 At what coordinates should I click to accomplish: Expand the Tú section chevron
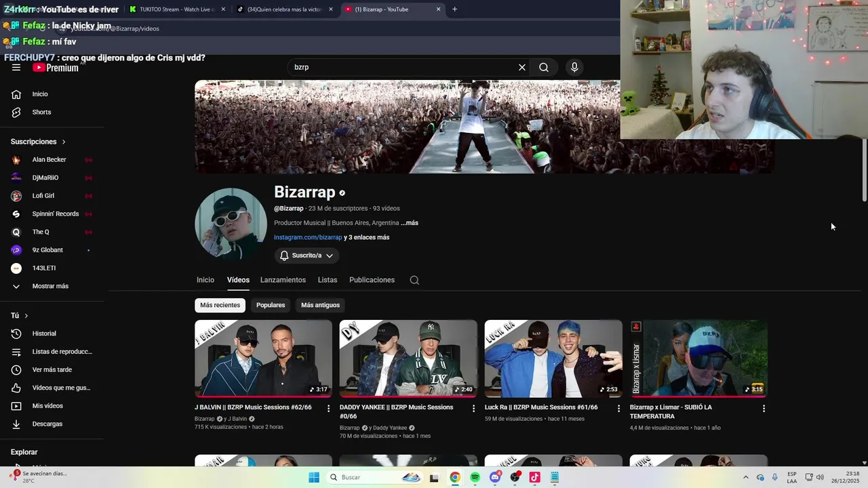[x=26, y=316]
